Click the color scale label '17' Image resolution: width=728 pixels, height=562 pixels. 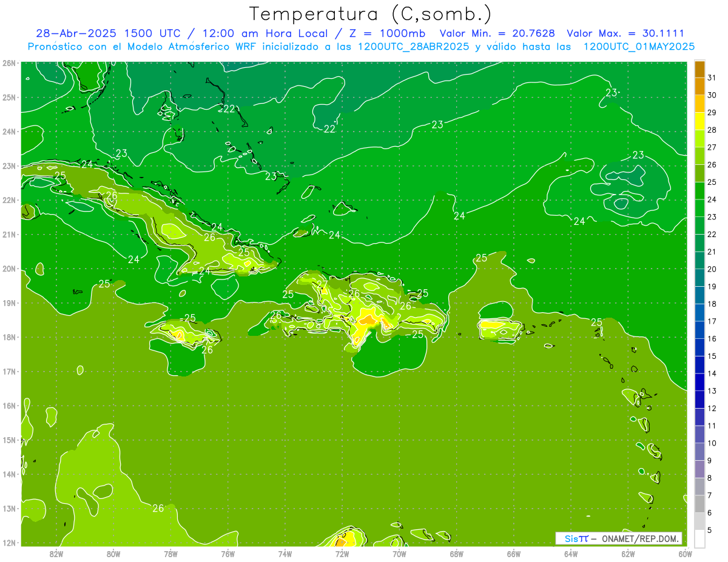click(x=711, y=321)
